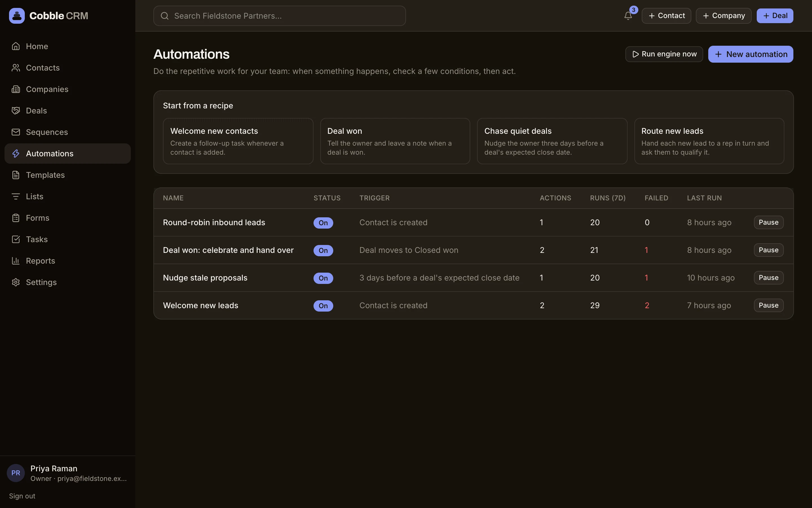Create a new Deal from top bar
Viewport: 812px width, 508px height.
point(775,16)
